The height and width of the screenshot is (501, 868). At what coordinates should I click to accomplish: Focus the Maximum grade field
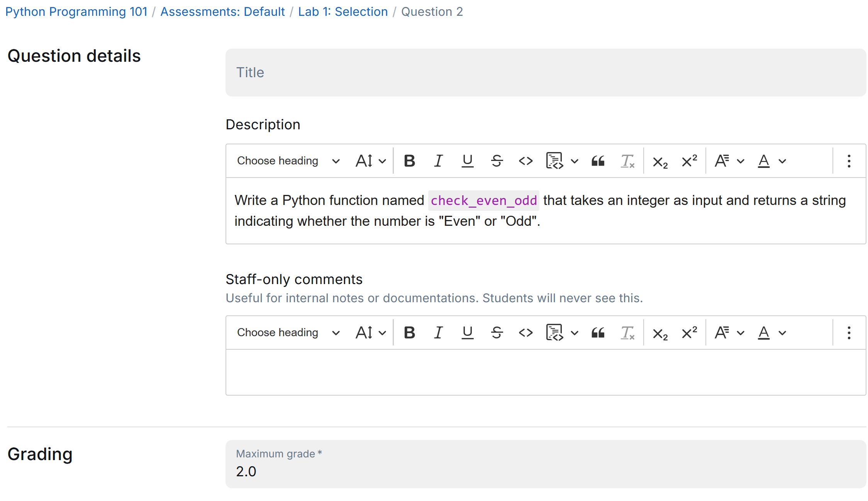point(546,464)
